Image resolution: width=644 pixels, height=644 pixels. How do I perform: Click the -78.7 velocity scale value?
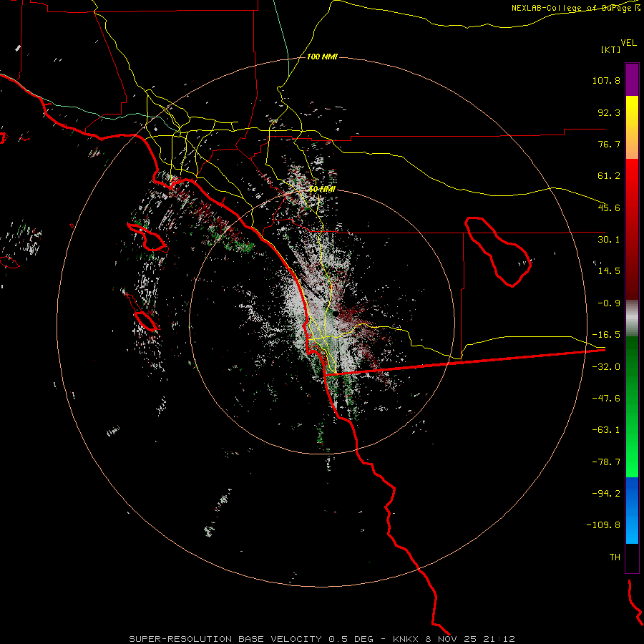pyautogui.click(x=606, y=462)
